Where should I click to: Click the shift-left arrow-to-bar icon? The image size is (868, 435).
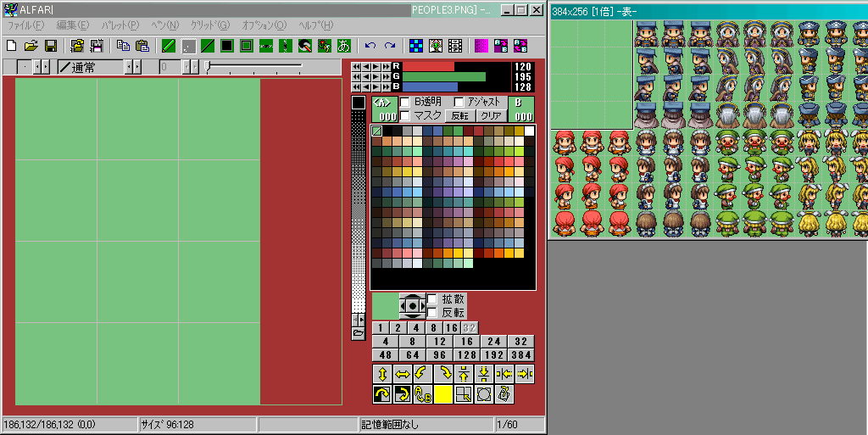tap(504, 374)
